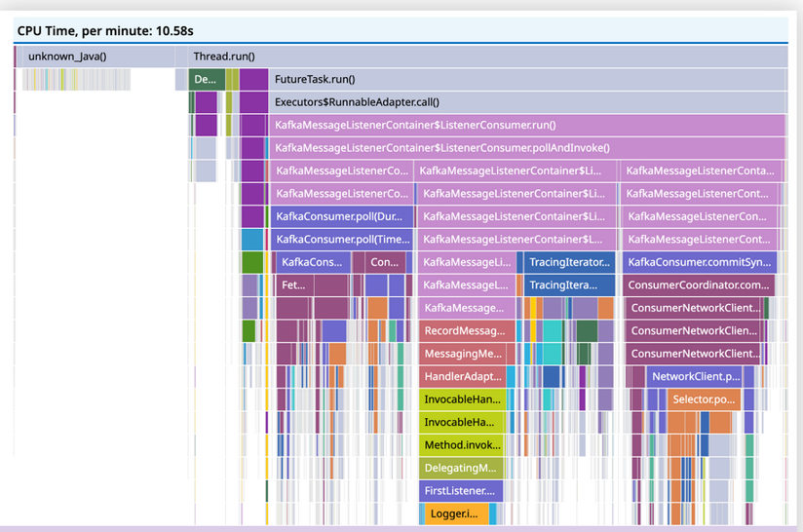Click the KafkaConsumer.poll(Time... frame
The width and height of the screenshot is (803, 532).
[x=341, y=239]
